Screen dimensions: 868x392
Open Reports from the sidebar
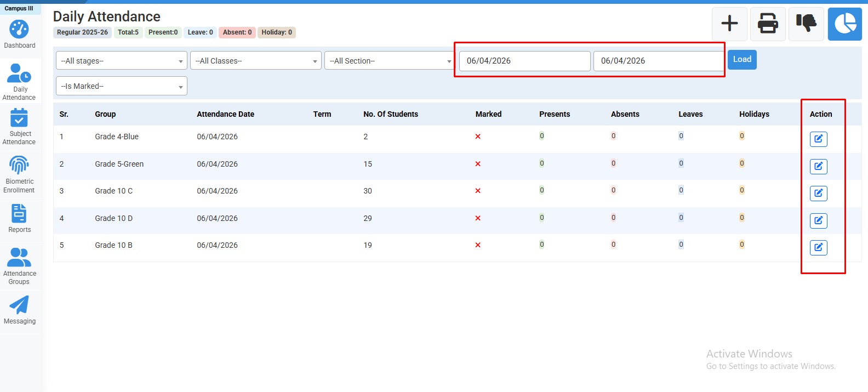(x=19, y=218)
